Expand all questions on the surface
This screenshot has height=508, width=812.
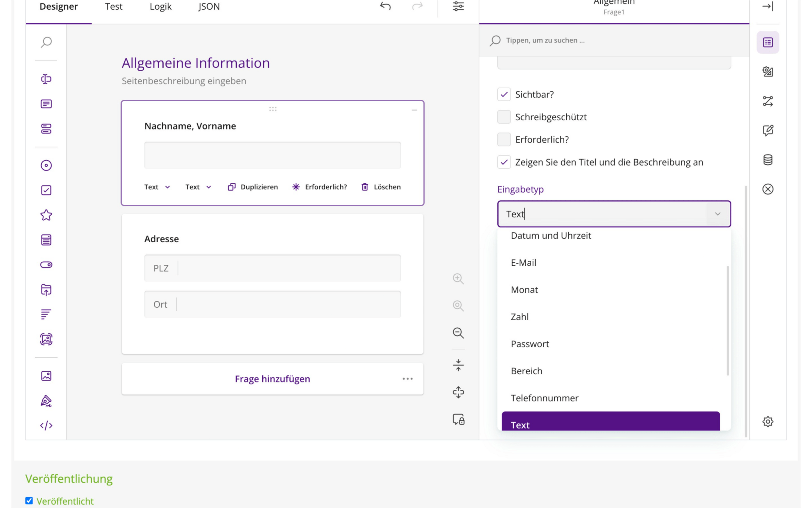coord(458,392)
